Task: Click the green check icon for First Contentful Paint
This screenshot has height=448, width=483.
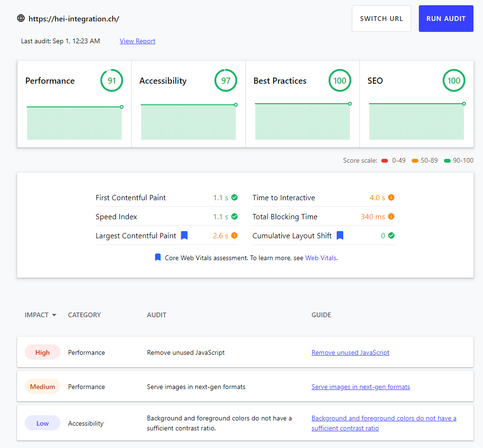Action: pos(234,198)
